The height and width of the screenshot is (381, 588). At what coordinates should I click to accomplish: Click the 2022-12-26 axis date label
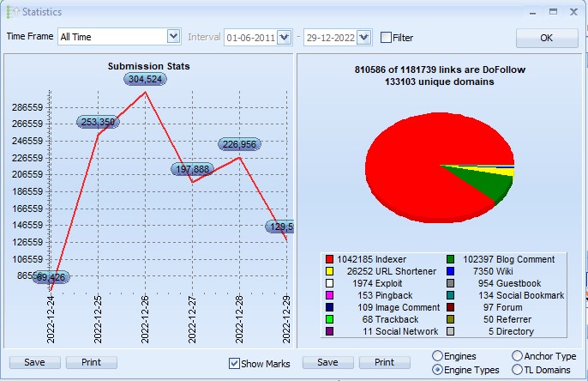pos(145,319)
